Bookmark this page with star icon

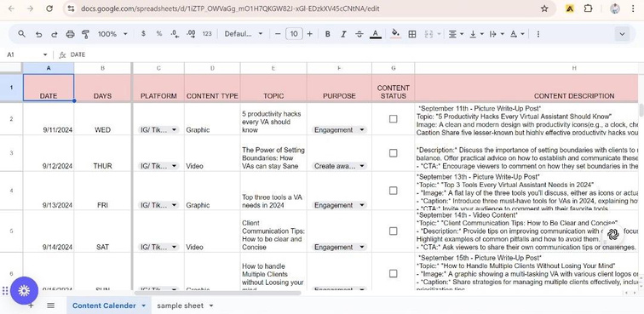(544, 9)
